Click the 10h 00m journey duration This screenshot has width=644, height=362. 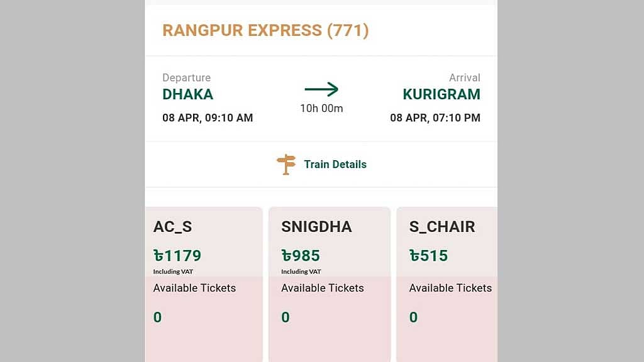click(x=321, y=108)
